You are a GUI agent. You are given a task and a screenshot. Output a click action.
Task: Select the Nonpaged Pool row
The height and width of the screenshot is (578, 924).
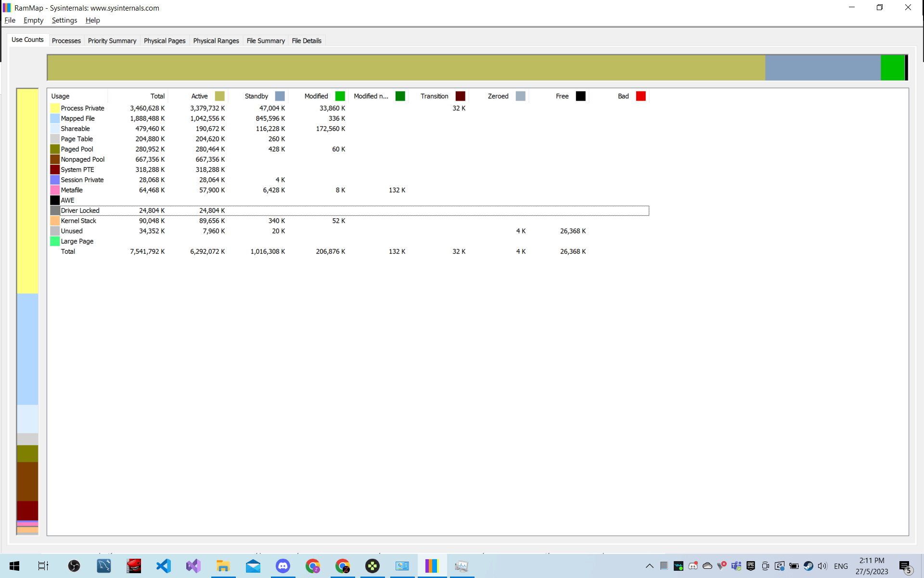(x=83, y=159)
